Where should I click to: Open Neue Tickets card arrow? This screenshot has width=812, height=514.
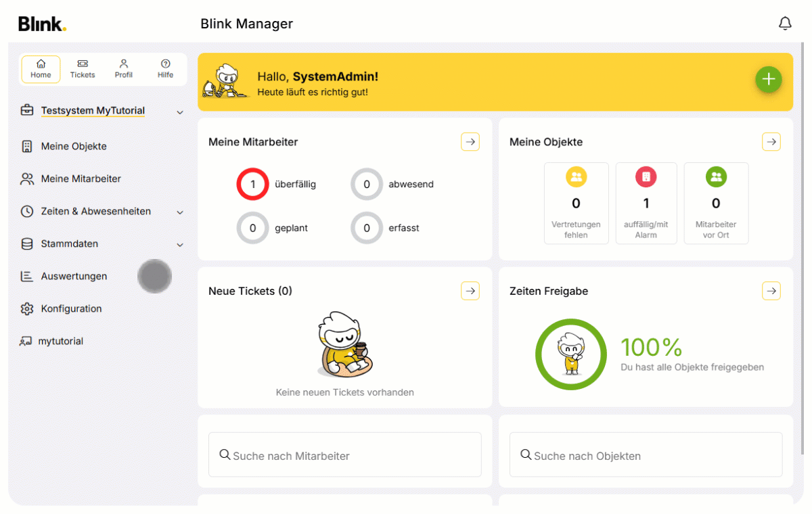click(x=470, y=291)
